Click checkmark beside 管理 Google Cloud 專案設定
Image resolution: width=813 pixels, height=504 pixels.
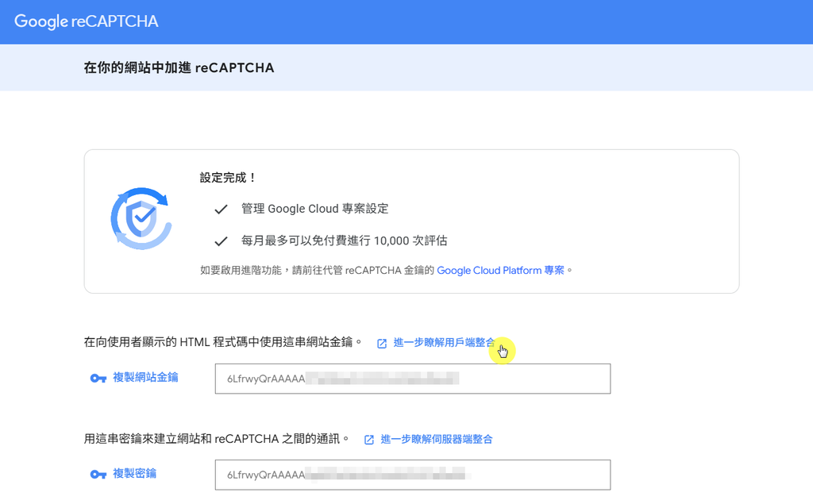coord(221,209)
